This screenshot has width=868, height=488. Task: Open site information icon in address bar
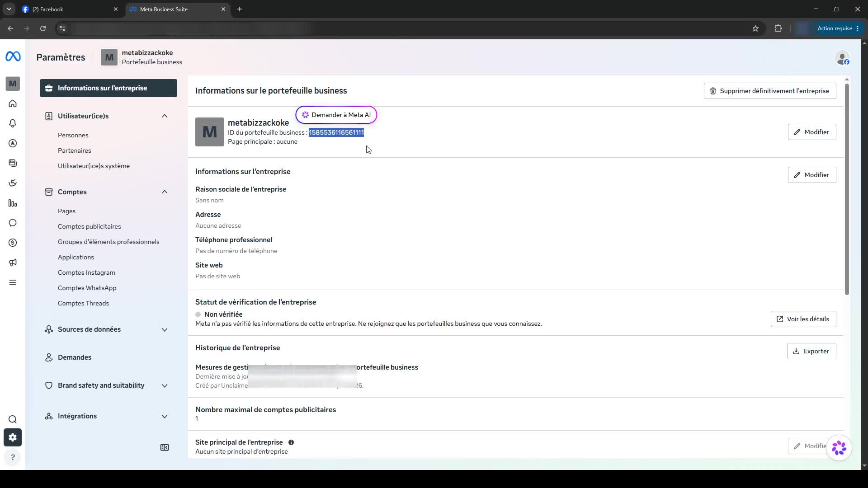pyautogui.click(x=62, y=28)
